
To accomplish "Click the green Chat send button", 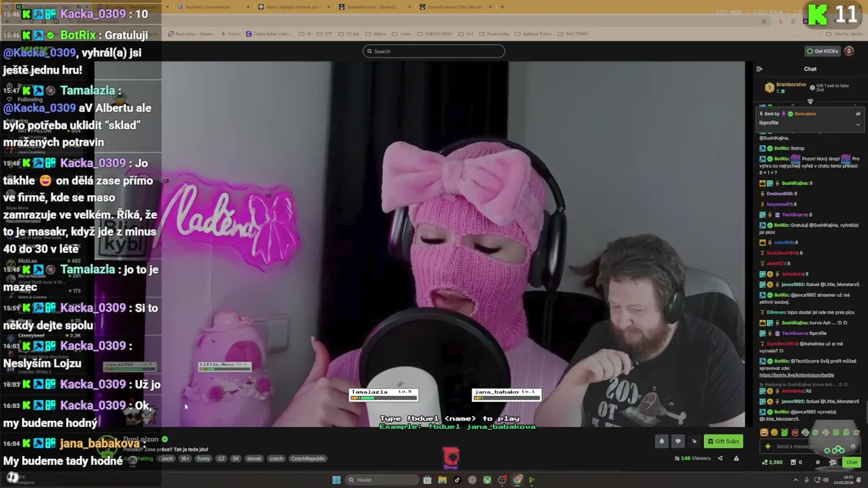I will tap(852, 462).
